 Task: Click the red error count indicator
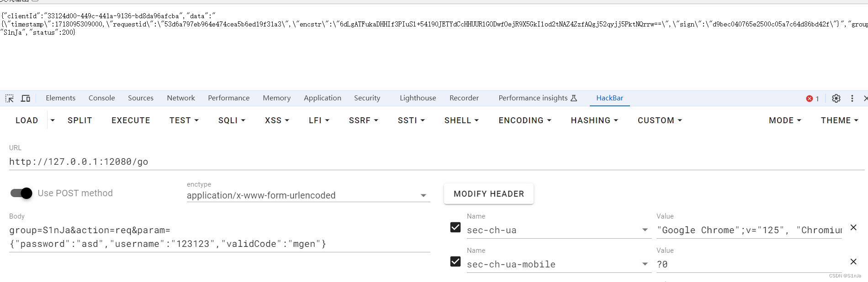812,99
